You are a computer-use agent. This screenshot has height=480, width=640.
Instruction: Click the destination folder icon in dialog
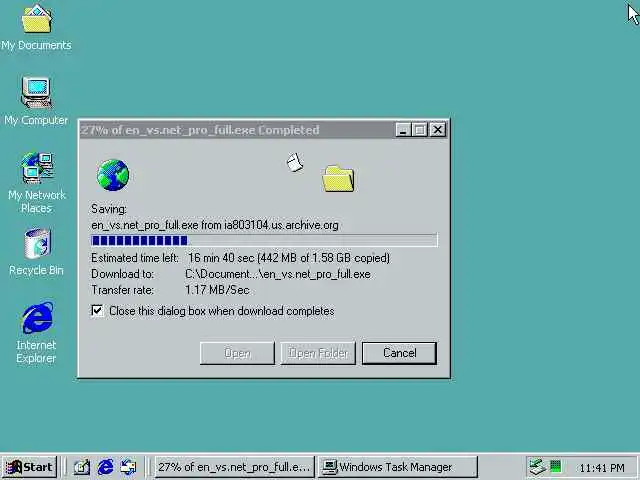338,178
